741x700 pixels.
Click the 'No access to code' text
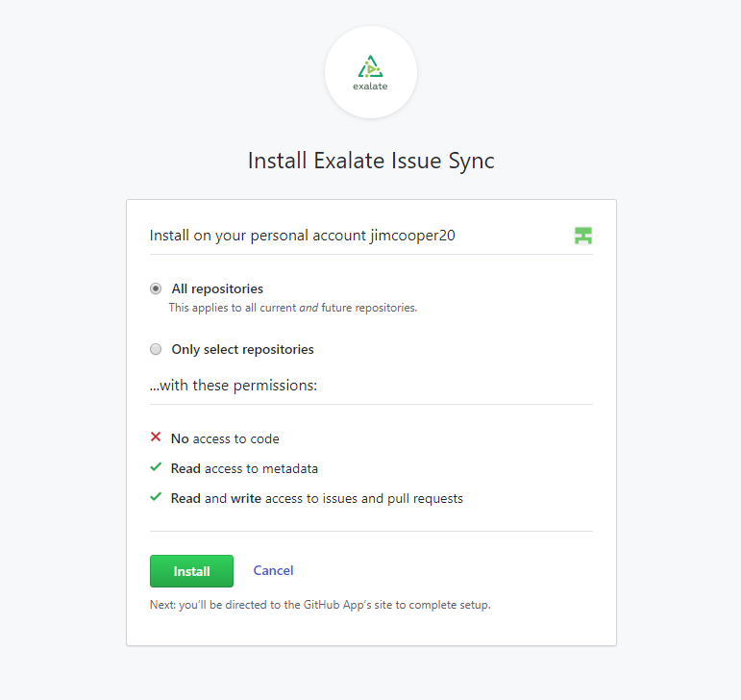(x=225, y=438)
